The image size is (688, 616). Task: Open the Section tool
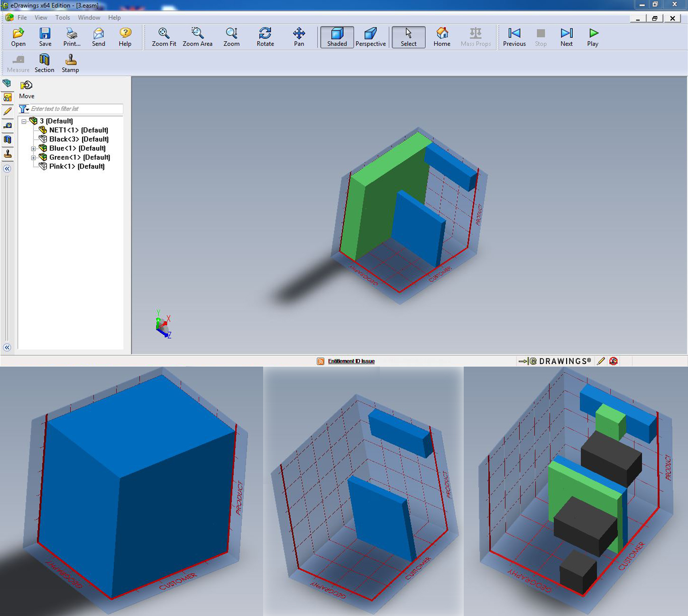tap(44, 63)
